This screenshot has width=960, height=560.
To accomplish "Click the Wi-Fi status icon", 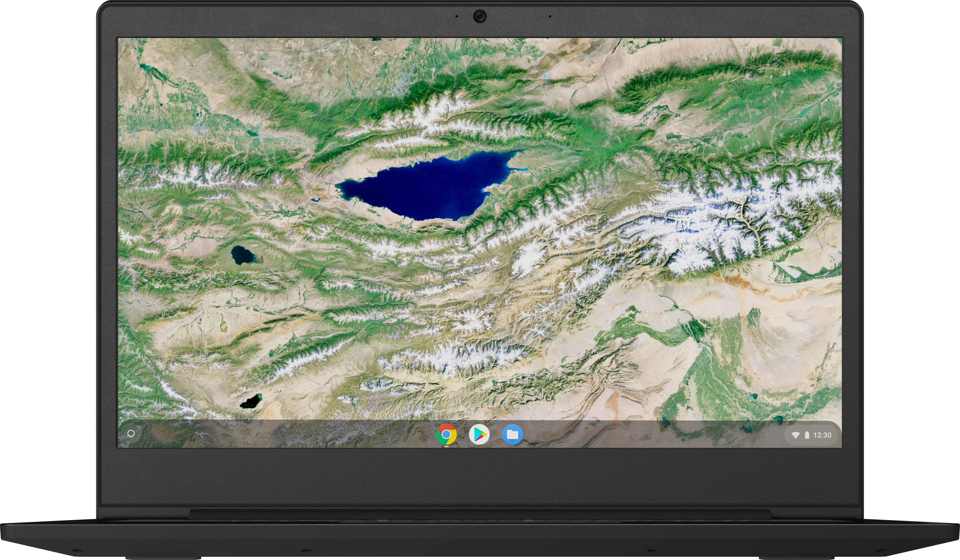I will click(795, 435).
